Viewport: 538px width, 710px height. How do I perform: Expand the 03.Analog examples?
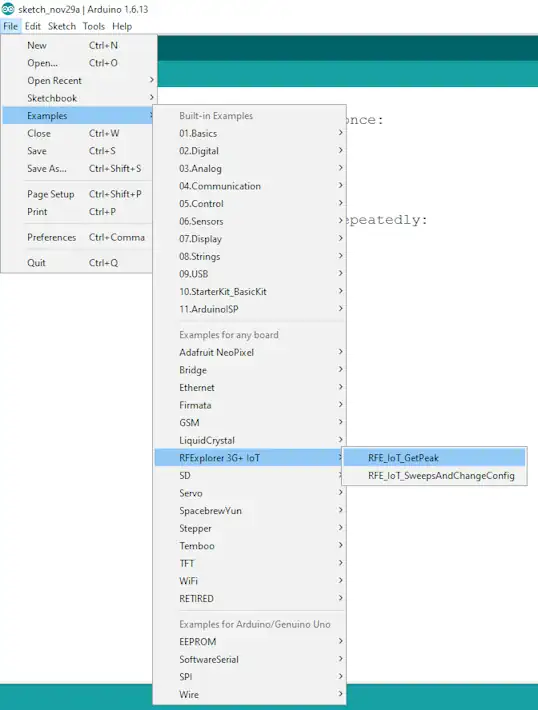[x=250, y=168]
